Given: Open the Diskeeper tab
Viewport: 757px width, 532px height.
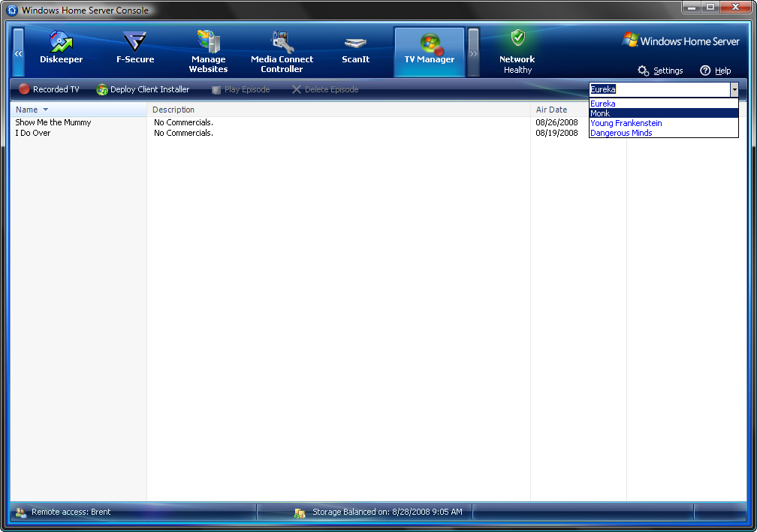Looking at the screenshot, I should 62,48.
